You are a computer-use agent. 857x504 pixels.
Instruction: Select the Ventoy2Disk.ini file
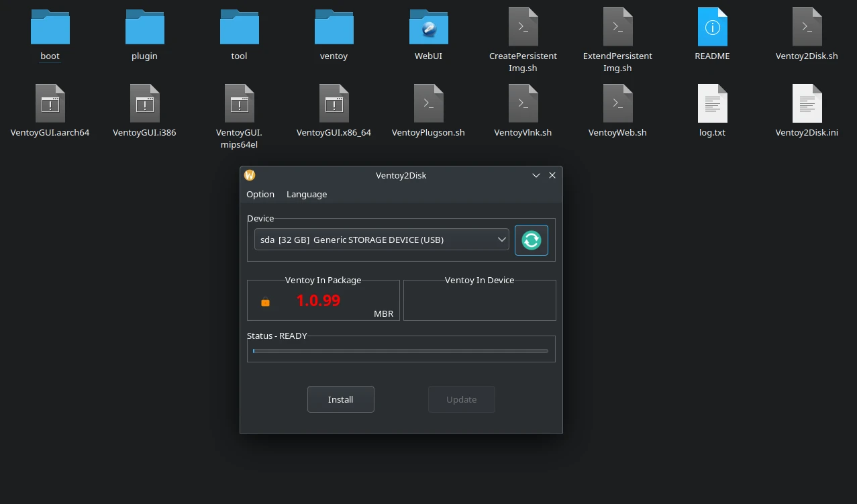[x=807, y=103]
